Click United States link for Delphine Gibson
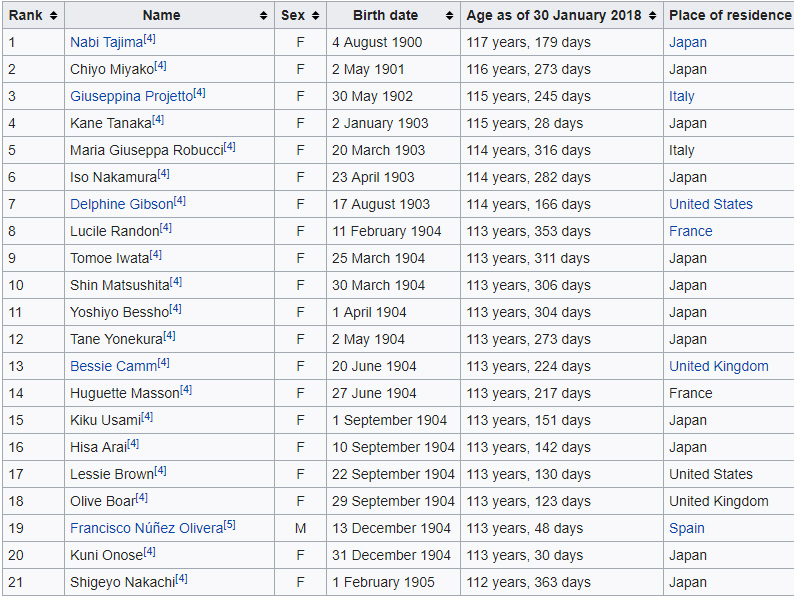Image resolution: width=794 pixels, height=596 pixels. [x=711, y=205]
